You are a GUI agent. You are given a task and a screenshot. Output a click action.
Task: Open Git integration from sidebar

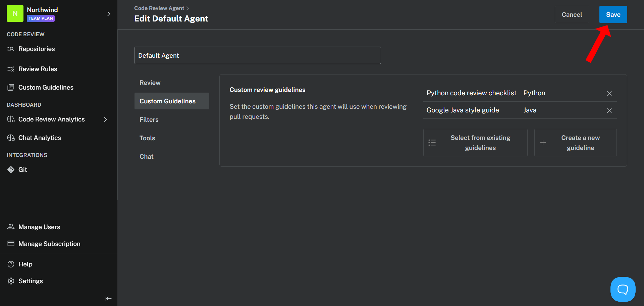[x=22, y=169]
